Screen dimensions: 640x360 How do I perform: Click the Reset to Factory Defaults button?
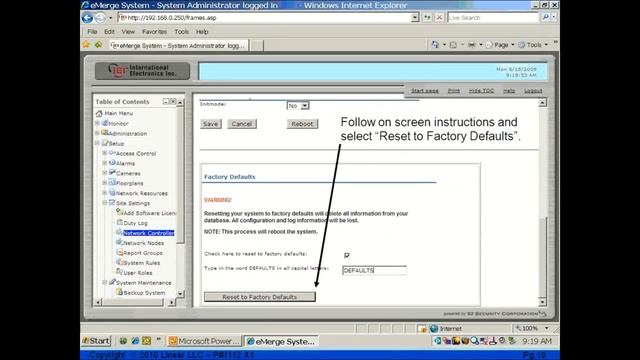click(260, 297)
